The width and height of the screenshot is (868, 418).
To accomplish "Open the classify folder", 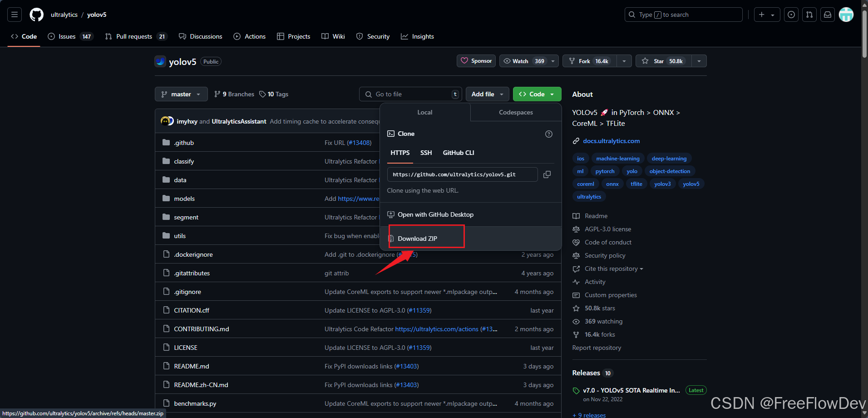I will coord(184,161).
